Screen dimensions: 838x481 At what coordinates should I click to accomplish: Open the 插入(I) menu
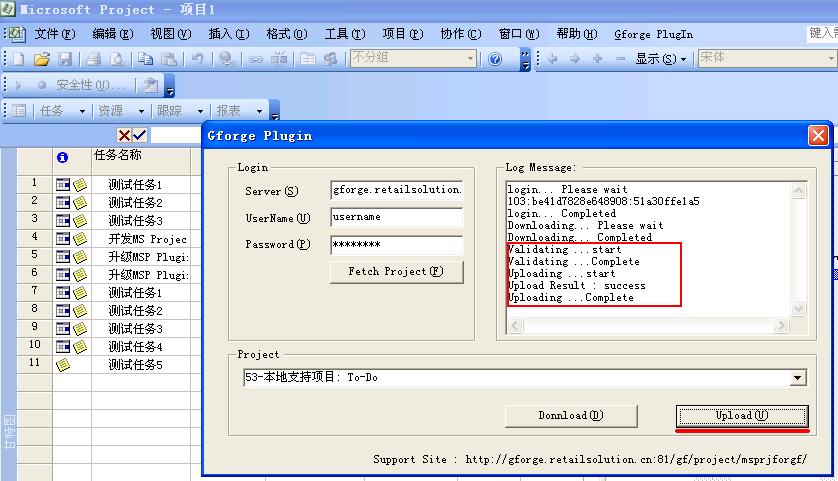point(229,34)
